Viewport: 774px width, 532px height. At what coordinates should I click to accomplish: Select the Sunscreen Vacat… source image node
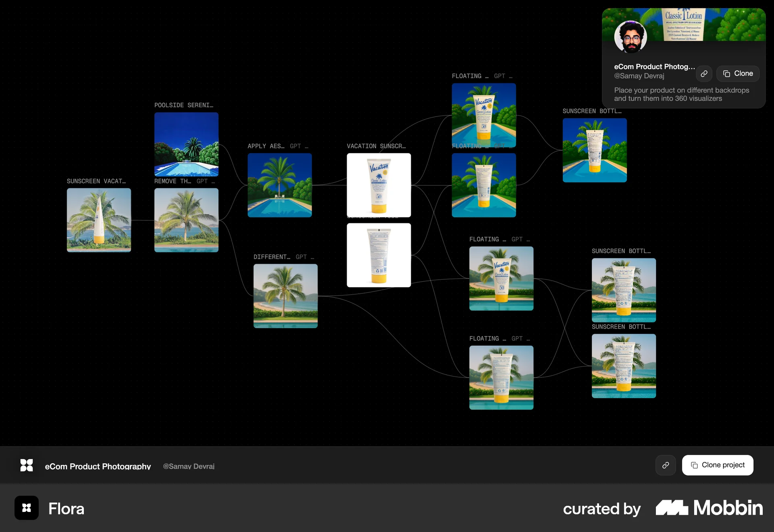(99, 220)
